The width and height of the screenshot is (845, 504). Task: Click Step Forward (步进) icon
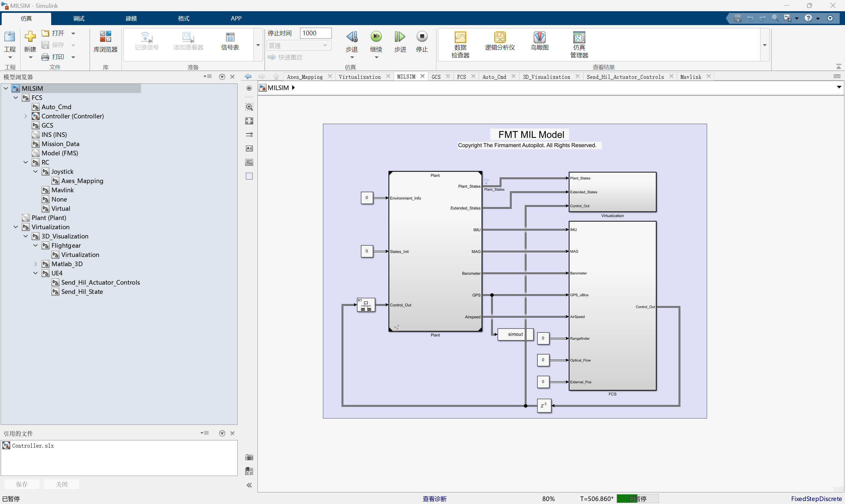click(400, 42)
